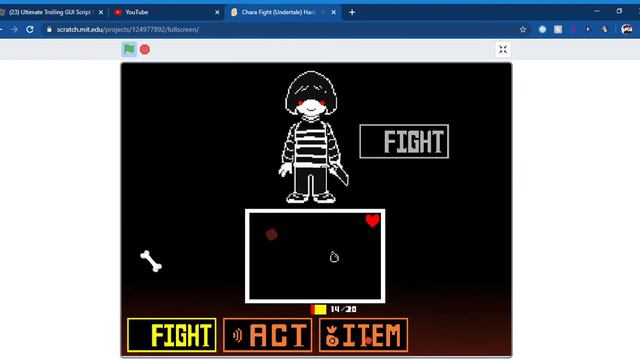Switch to the YouTube tab
Screen dimensions: 640x360
(167, 12)
